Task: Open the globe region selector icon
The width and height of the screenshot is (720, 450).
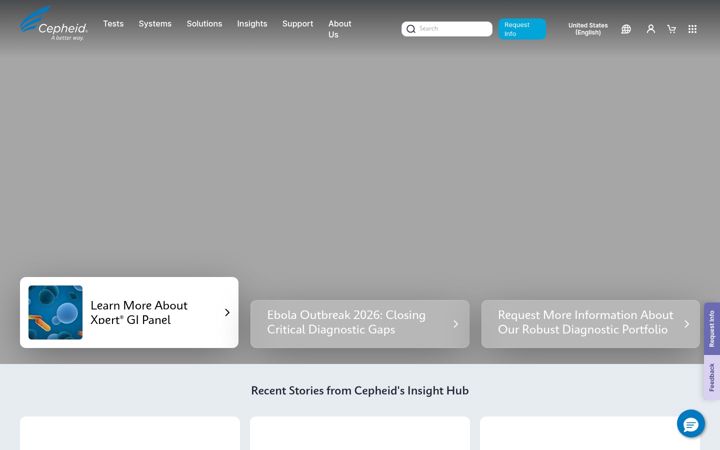Action: tap(626, 29)
